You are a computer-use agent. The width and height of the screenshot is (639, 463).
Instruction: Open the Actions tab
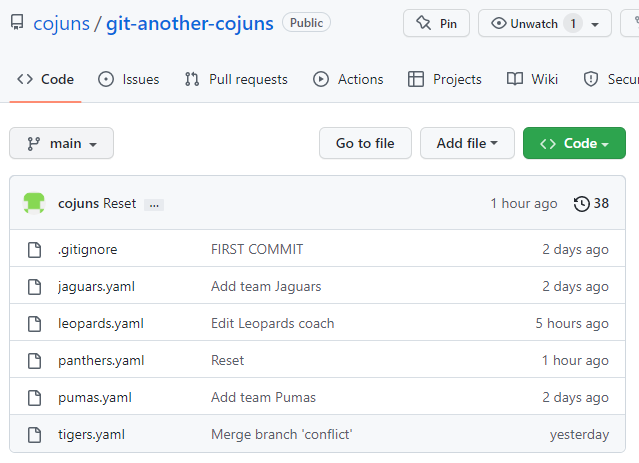[x=348, y=79]
